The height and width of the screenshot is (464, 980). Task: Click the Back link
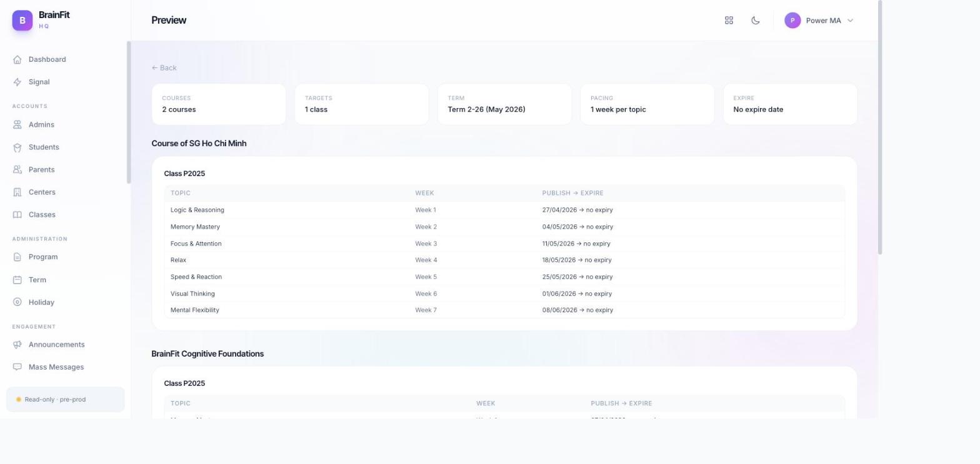(164, 68)
